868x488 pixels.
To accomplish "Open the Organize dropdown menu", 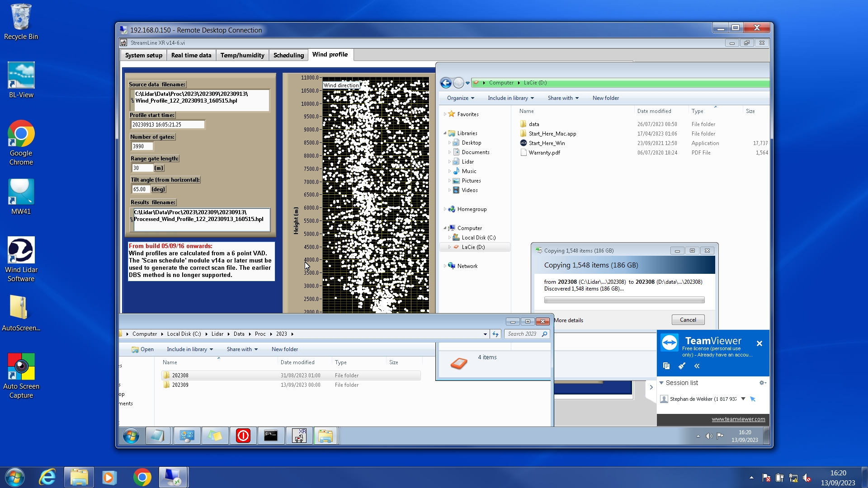I will (460, 98).
